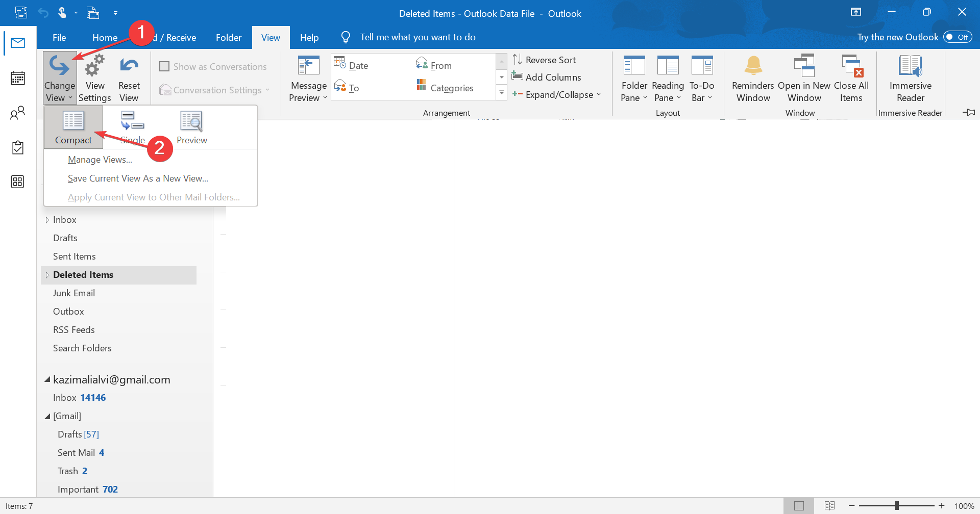Collapse the kazimalialvi@gmail.com account

(x=47, y=379)
